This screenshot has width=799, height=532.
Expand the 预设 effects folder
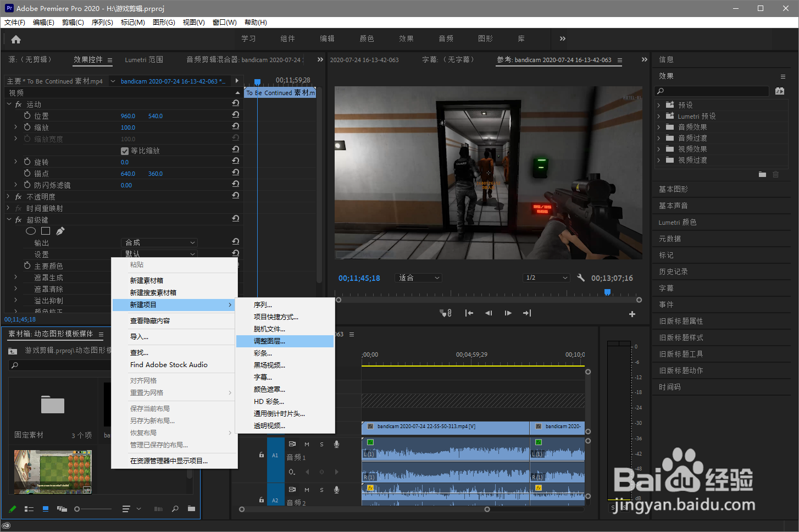(658, 104)
